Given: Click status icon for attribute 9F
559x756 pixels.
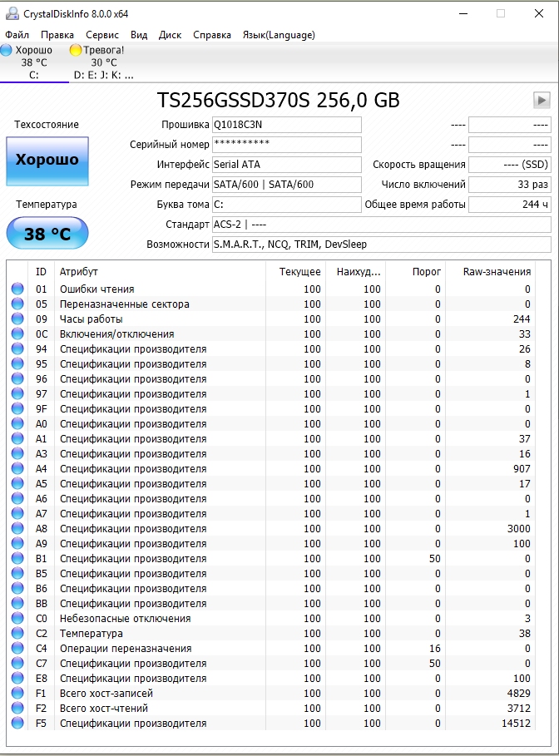Looking at the screenshot, I should coord(17,408).
